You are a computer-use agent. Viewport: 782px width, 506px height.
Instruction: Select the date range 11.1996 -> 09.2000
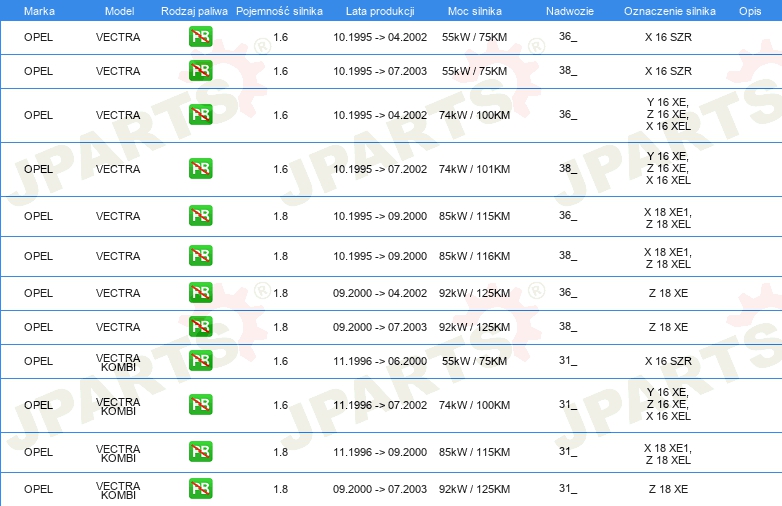pyautogui.click(x=380, y=452)
